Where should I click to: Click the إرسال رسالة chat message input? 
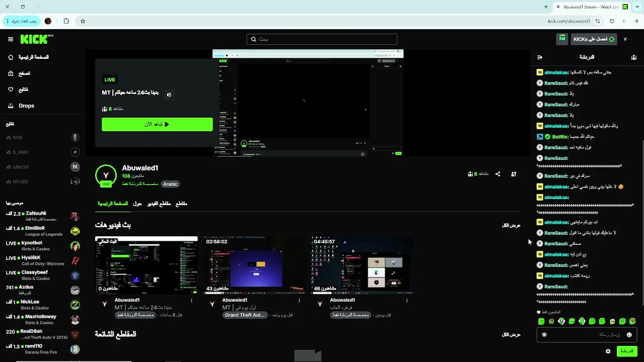click(587, 335)
